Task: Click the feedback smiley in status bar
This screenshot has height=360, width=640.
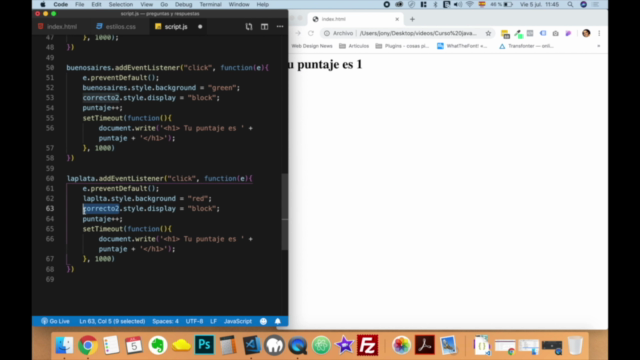Action: [263, 321]
